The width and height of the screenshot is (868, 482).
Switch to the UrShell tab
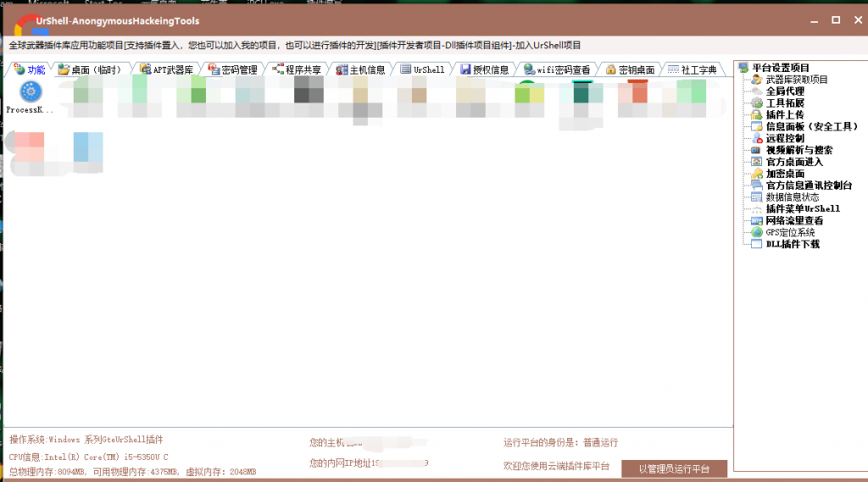coord(422,69)
